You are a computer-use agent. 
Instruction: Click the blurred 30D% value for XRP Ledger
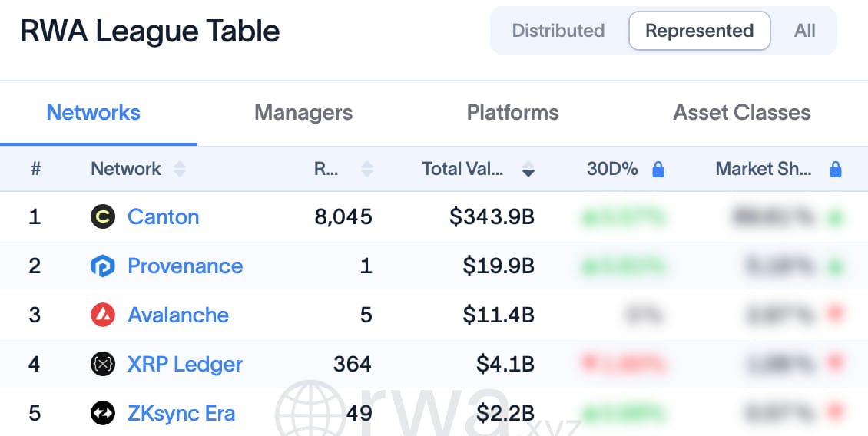tap(623, 364)
